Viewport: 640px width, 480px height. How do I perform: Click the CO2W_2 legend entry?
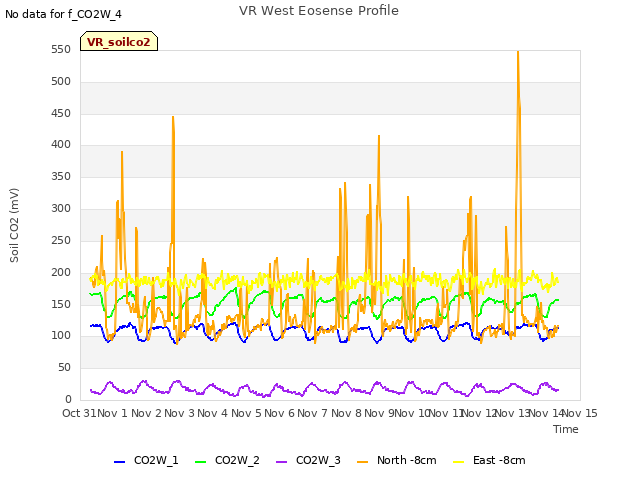click(227, 460)
